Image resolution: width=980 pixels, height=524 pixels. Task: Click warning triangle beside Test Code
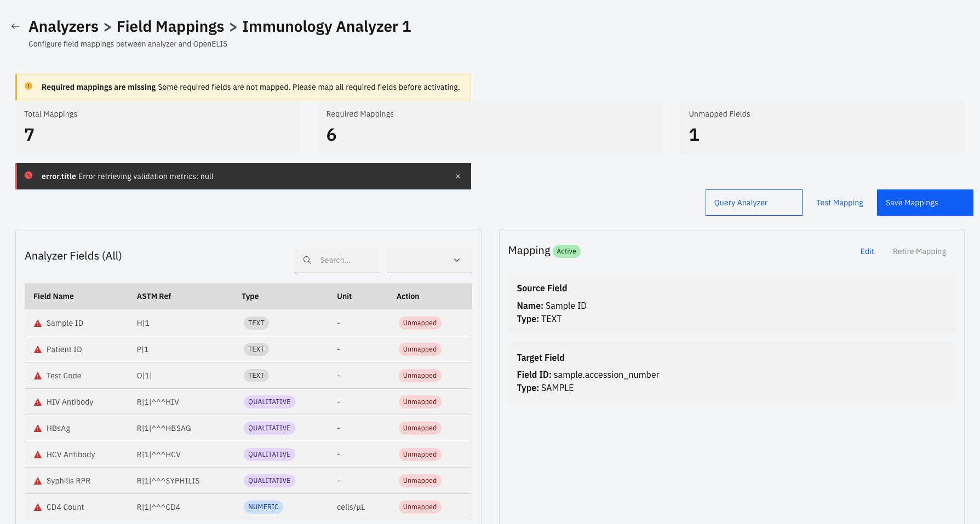pyautogui.click(x=38, y=376)
